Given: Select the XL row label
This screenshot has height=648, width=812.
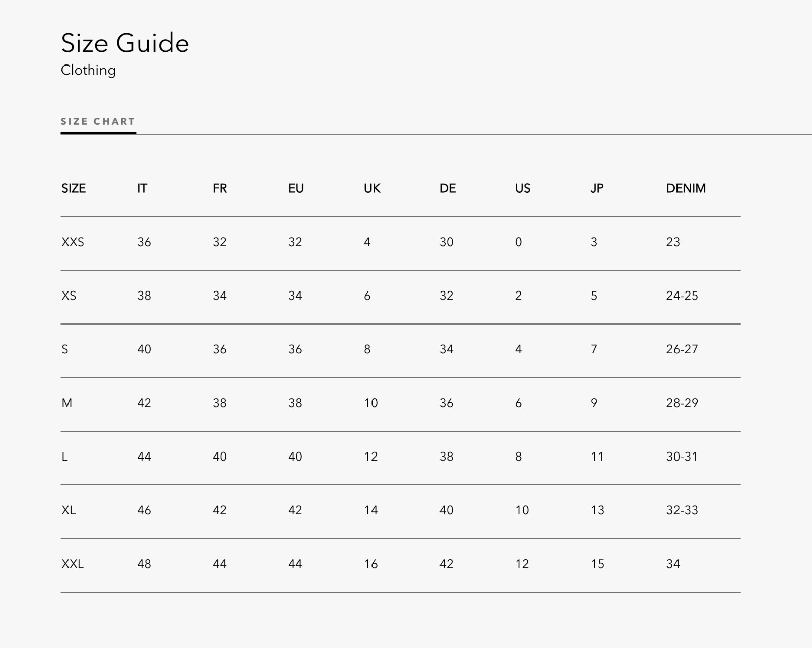Looking at the screenshot, I should click(69, 510).
